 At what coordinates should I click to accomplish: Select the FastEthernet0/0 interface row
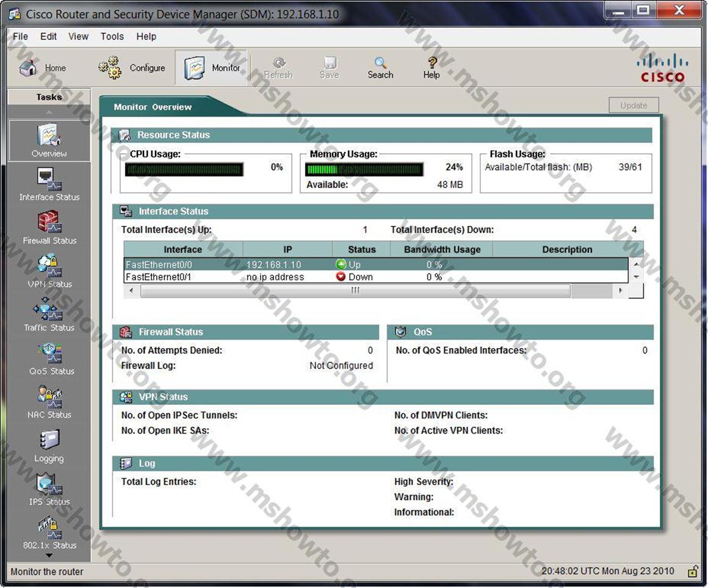pyautogui.click(x=376, y=264)
